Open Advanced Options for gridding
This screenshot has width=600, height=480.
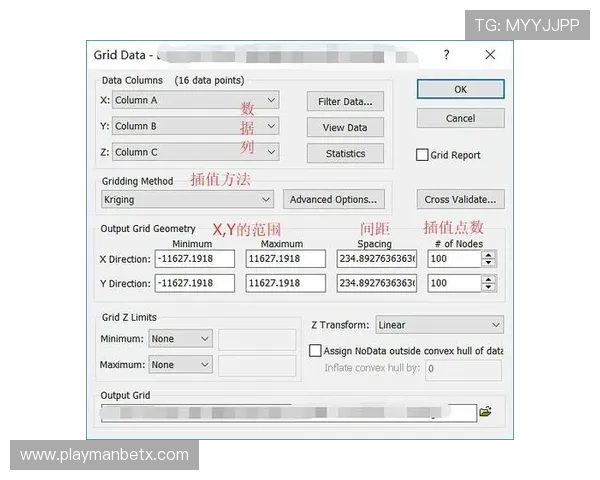(x=333, y=200)
